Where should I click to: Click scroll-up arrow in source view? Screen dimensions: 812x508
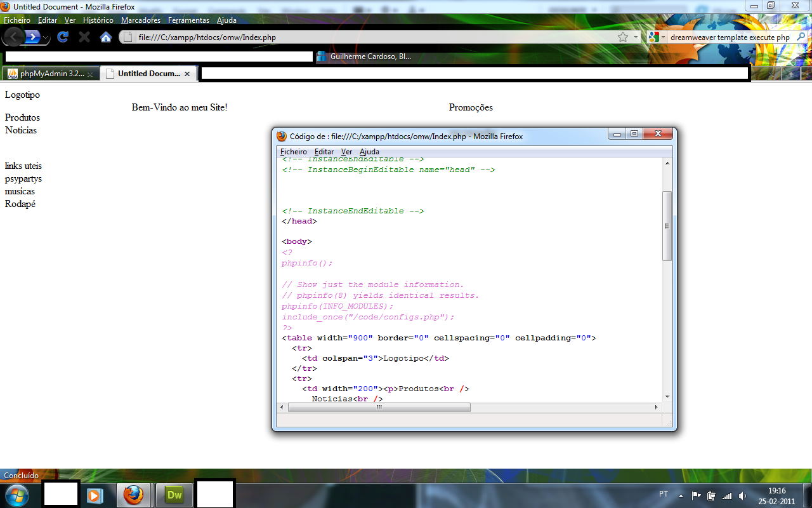tap(667, 163)
